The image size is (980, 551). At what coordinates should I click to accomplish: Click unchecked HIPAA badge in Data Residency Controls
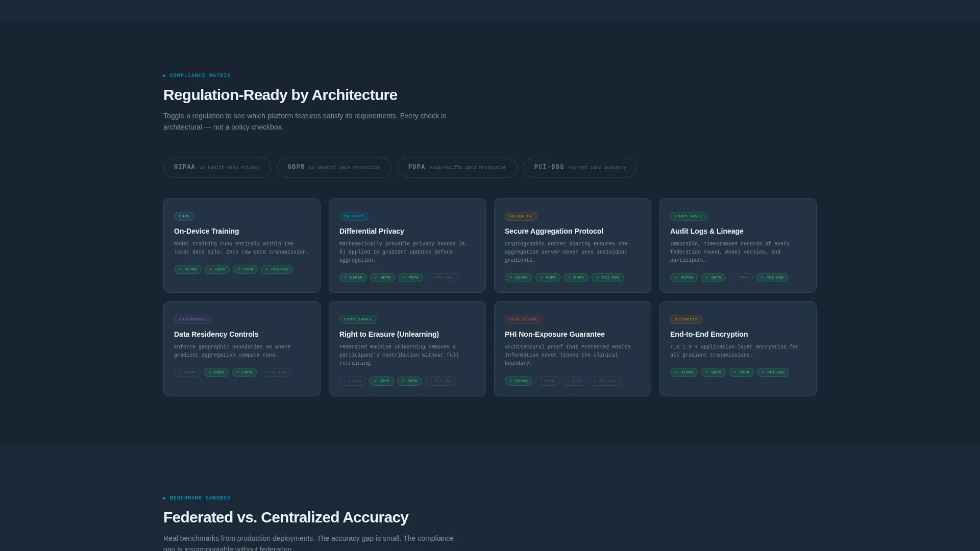pos(187,372)
